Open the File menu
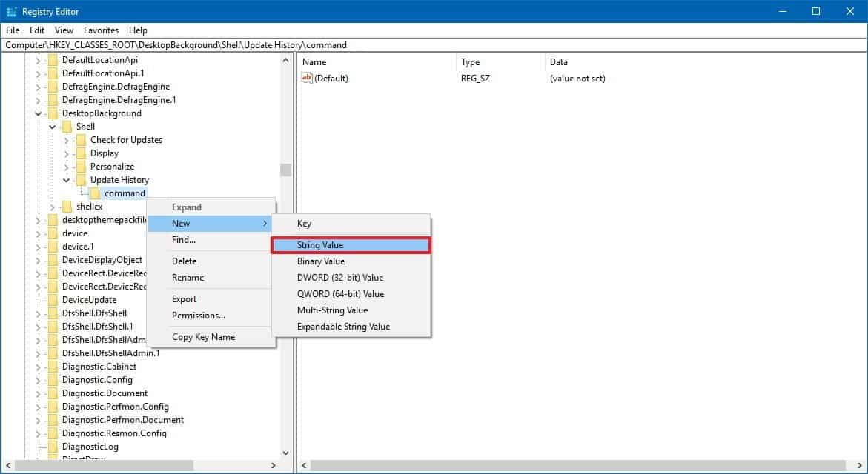Image resolution: width=868 pixels, height=474 pixels. pos(13,30)
